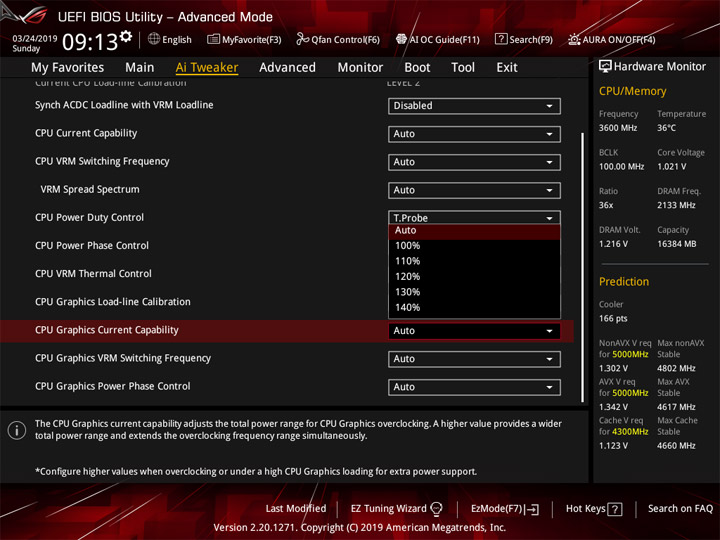Select CPU VRM Thermal Control row
720x540 pixels.
coord(93,274)
